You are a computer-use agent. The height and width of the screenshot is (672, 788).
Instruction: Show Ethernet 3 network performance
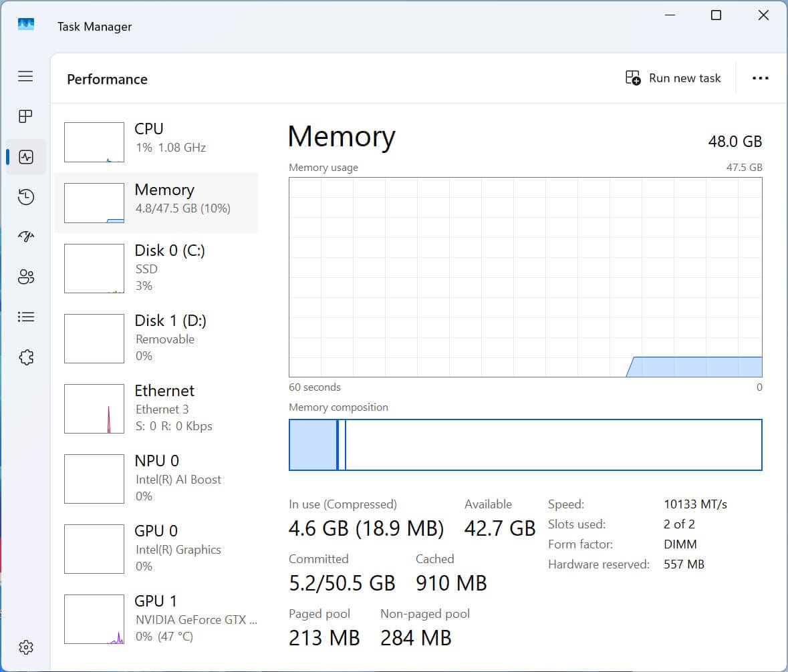[x=155, y=407]
